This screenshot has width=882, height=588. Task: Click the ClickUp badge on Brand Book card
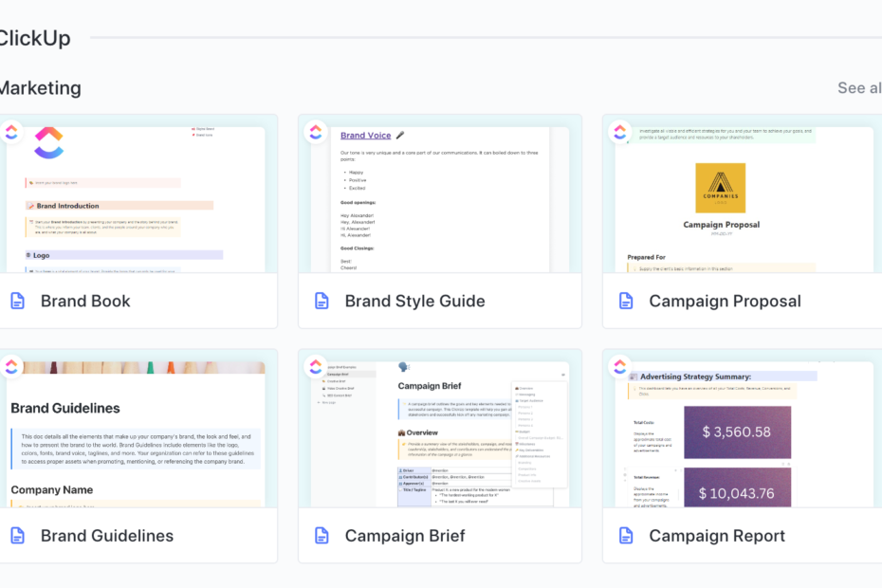tap(11, 132)
